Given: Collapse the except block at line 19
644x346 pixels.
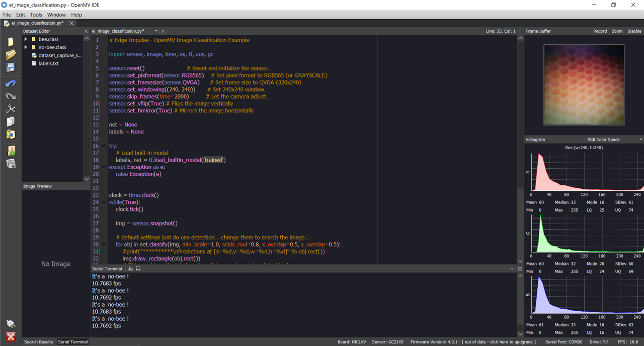Looking at the screenshot, I should [104, 167].
